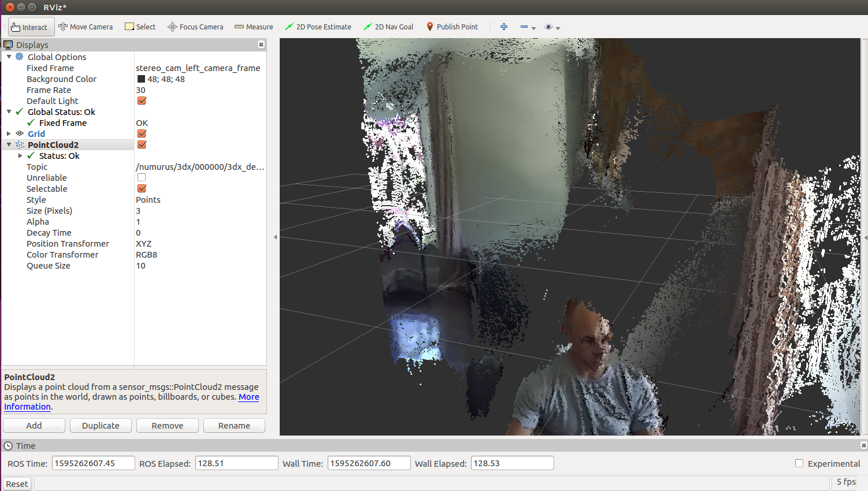Click the Focus Camera tool
Image resolution: width=868 pixels, height=491 pixels.
[195, 27]
